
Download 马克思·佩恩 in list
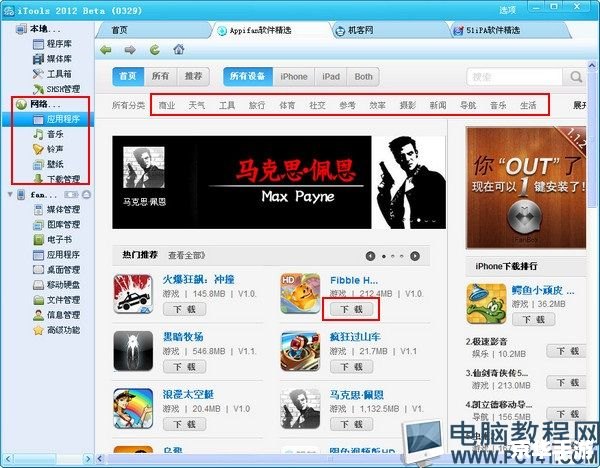coord(352,424)
